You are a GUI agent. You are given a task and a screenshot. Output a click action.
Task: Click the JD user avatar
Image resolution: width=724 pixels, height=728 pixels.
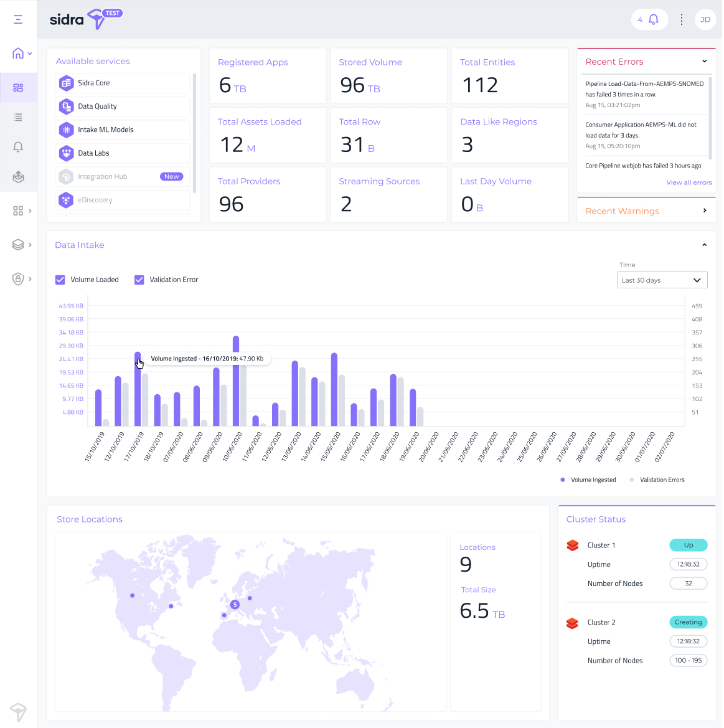click(705, 19)
